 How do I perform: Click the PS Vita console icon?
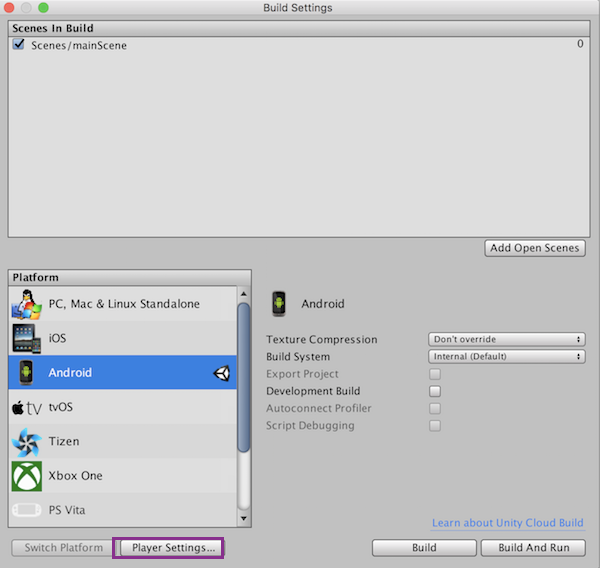click(26, 510)
